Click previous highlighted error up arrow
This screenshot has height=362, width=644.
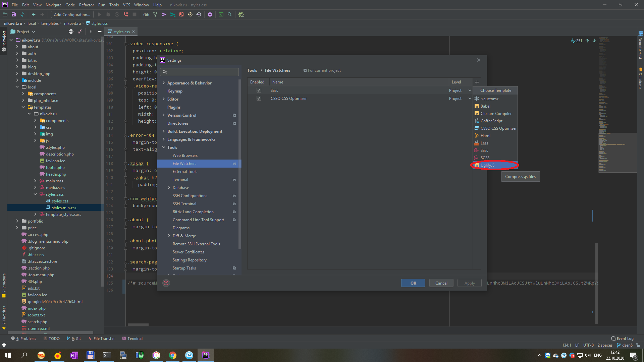click(587, 41)
